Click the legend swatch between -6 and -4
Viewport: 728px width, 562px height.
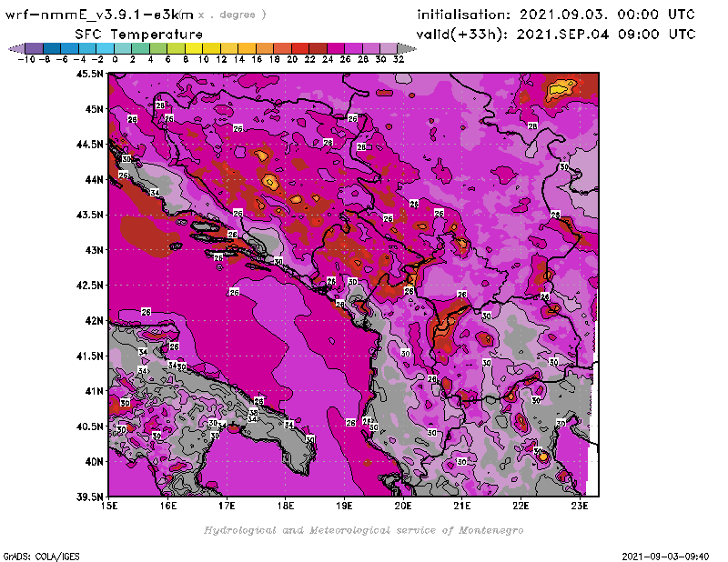click(x=70, y=48)
